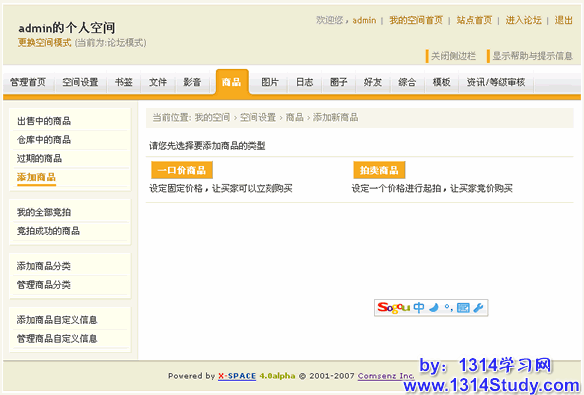Screen dimensions: 584x395
Task: Click the Sogou logo on IME toolbar
Action: tap(393, 308)
